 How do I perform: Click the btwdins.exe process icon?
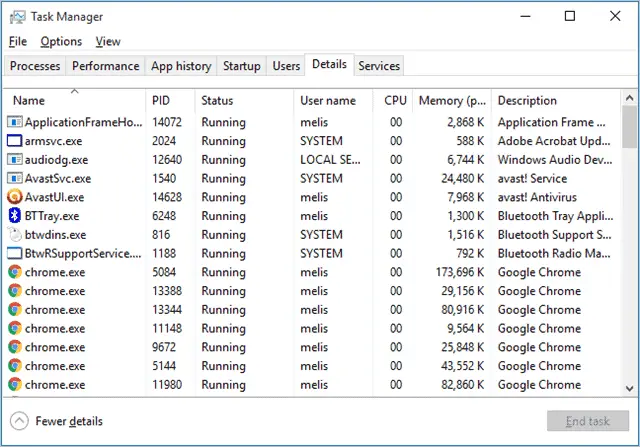tap(15, 235)
